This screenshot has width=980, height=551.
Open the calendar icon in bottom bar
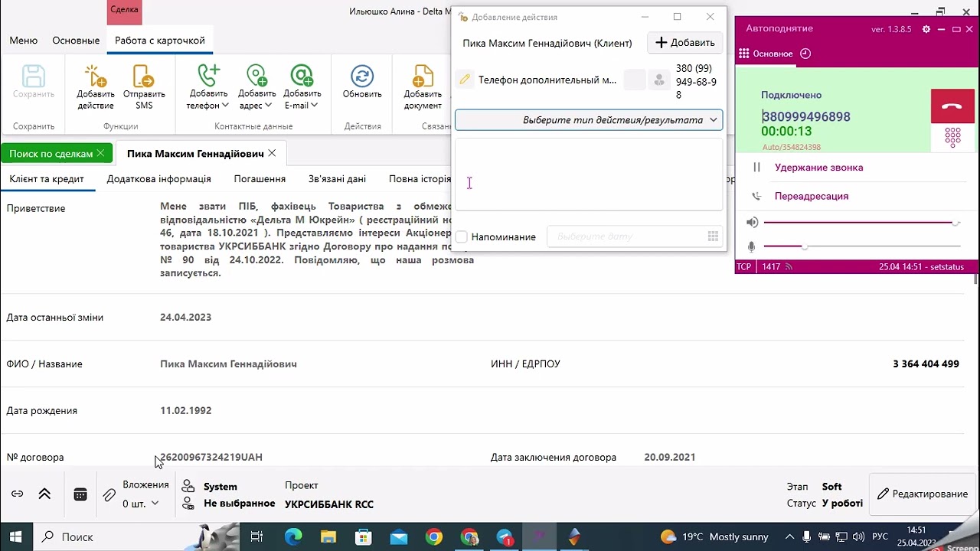pos(80,494)
